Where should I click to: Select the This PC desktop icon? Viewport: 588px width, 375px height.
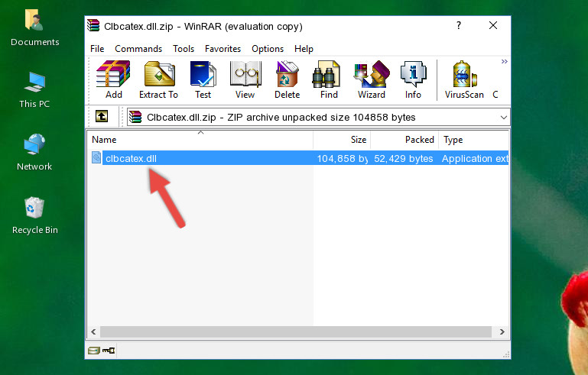(34, 90)
